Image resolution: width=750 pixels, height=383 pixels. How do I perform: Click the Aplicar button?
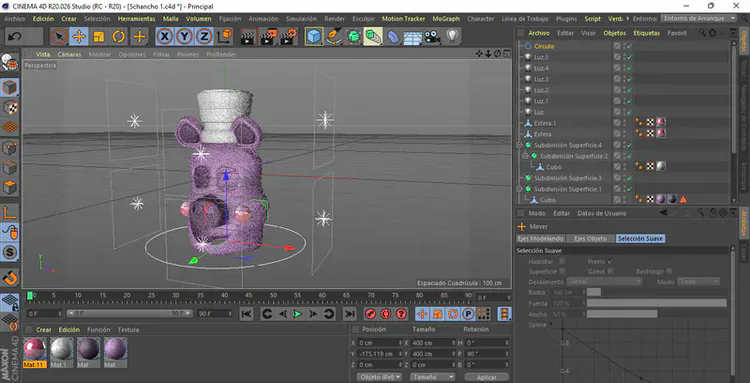click(x=486, y=377)
